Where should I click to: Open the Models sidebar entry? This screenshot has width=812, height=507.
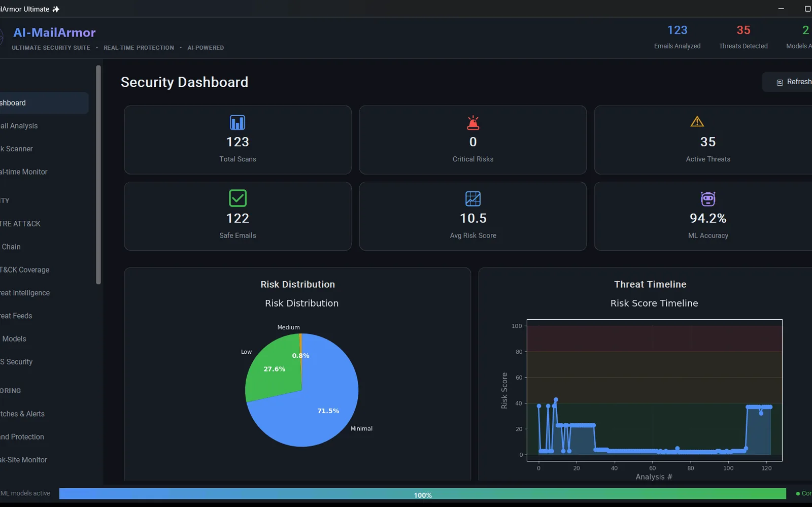(44, 339)
